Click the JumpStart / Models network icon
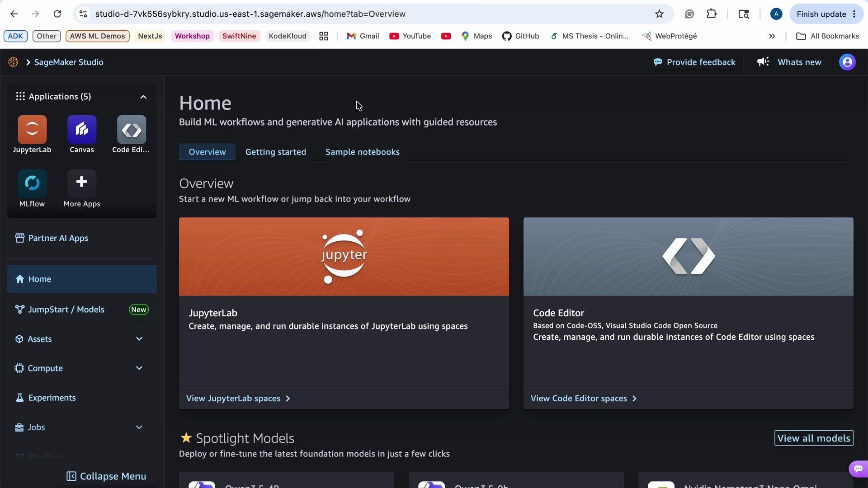The image size is (868, 488). [19, 310]
